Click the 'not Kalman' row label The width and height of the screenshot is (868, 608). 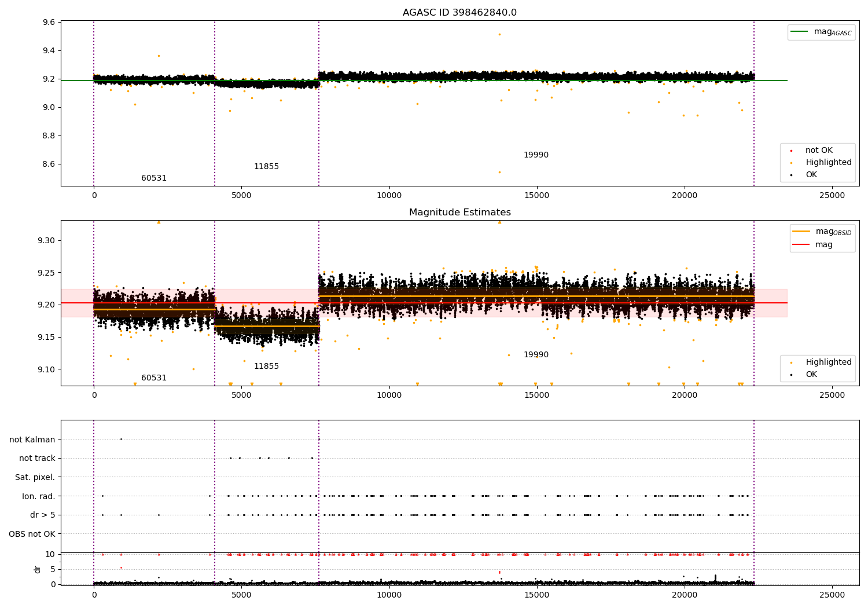[32, 440]
